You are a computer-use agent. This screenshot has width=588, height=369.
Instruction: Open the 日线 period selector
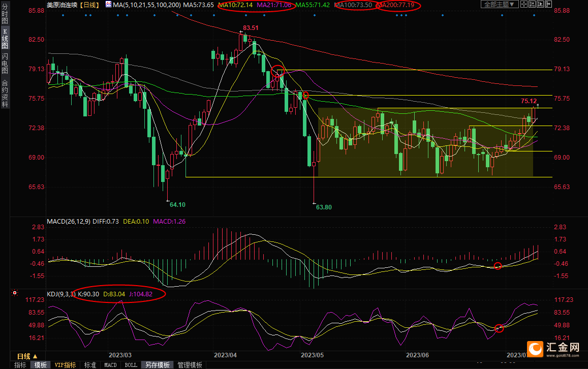(27, 356)
